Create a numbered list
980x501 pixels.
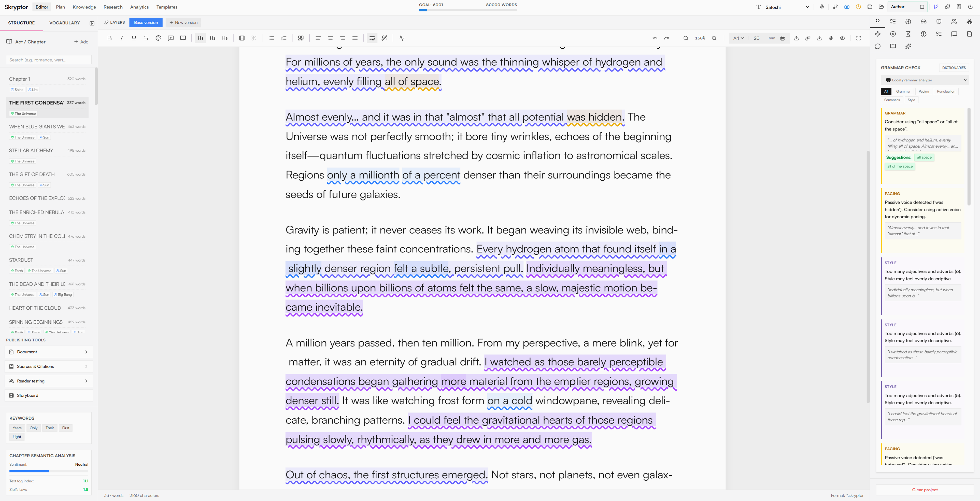click(x=284, y=38)
